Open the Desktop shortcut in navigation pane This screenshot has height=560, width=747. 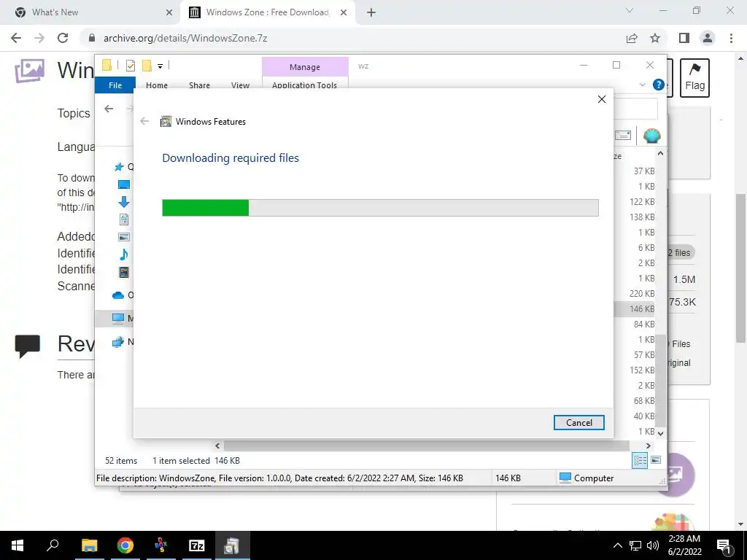coord(123,184)
